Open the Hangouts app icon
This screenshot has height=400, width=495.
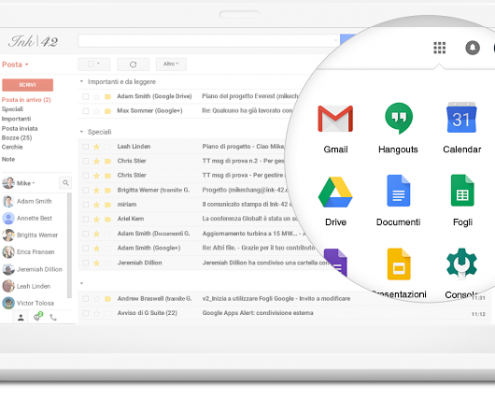[x=399, y=118]
